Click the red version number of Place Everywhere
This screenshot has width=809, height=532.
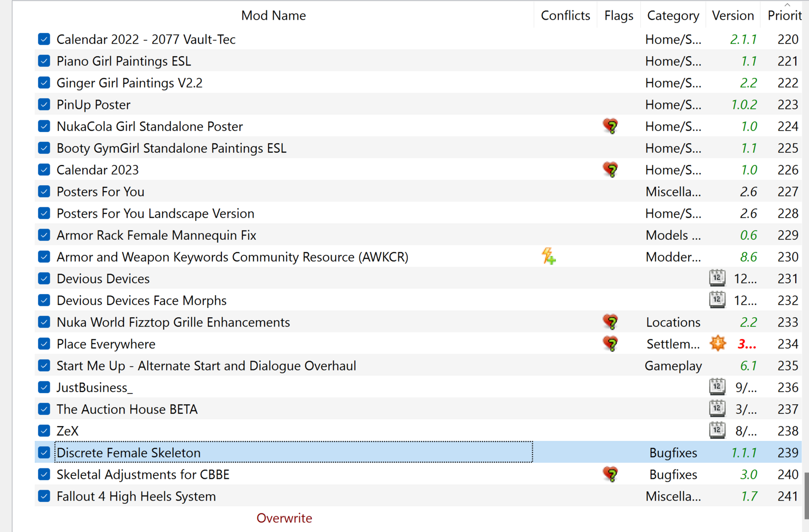coord(747,344)
